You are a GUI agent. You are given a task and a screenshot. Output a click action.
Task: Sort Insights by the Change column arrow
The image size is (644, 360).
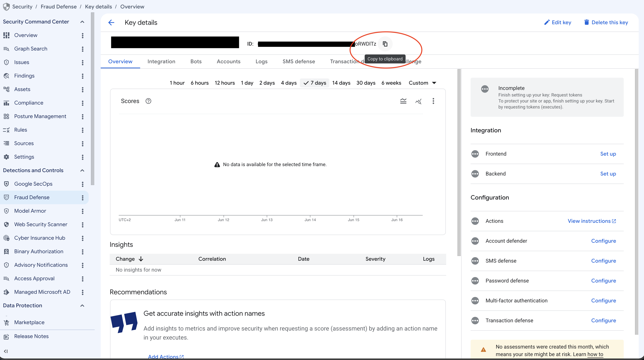point(141,259)
